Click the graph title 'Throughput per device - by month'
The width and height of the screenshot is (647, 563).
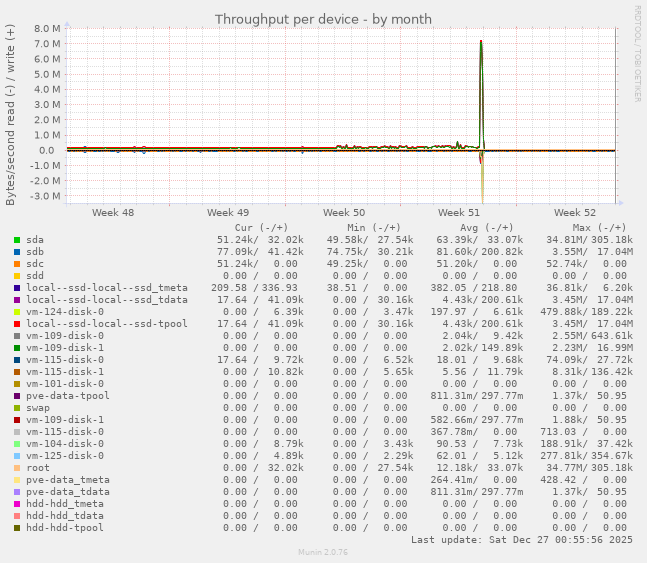[323, 19]
